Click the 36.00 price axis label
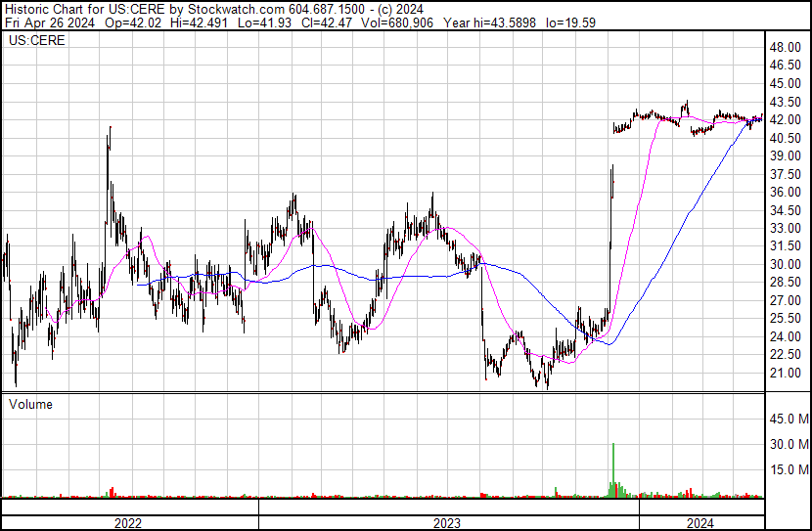The image size is (812, 531). pyautogui.click(x=785, y=192)
